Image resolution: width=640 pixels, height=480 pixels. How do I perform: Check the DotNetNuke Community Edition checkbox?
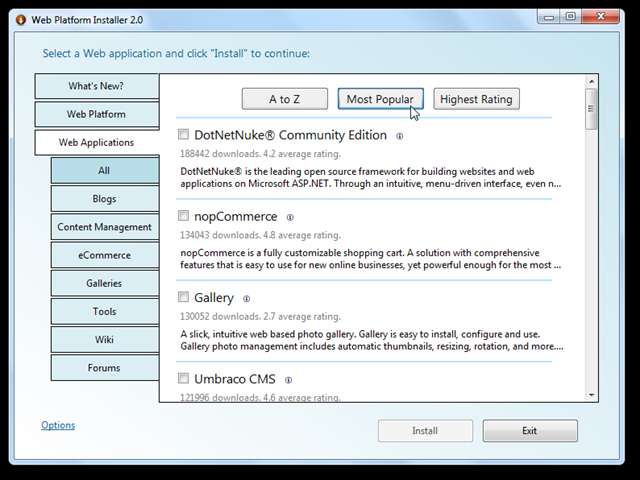[183, 134]
